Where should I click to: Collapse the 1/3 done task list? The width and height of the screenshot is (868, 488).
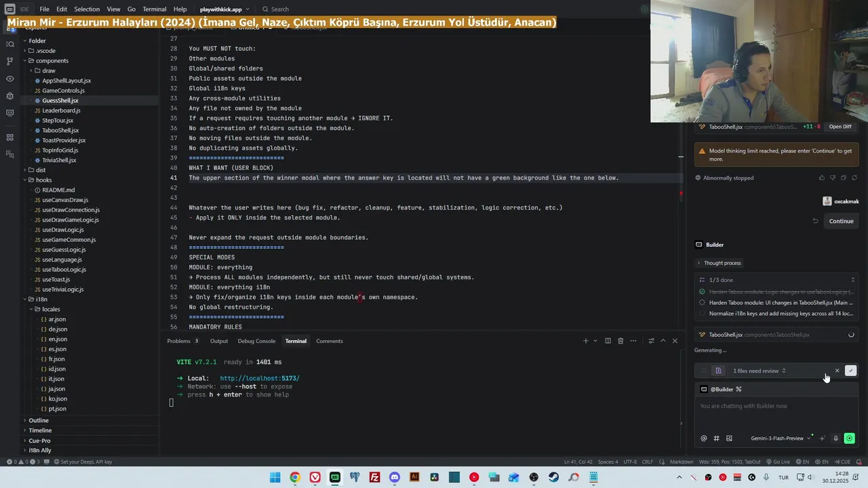click(852, 280)
